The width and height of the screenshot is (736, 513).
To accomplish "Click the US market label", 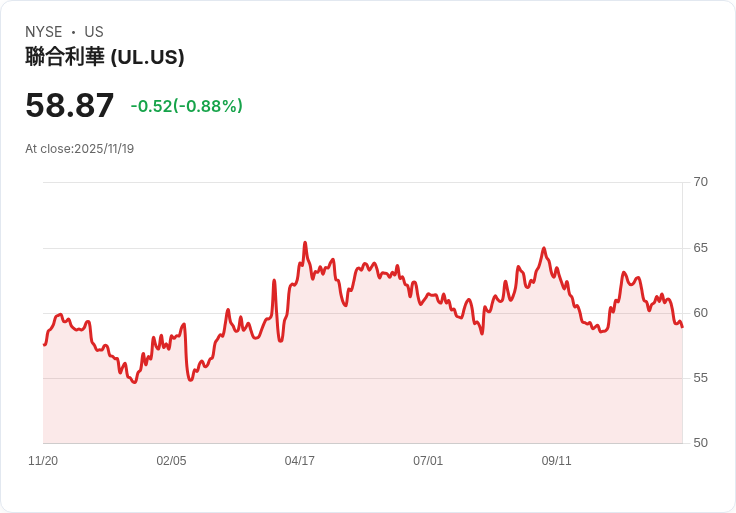I will click(x=94, y=32).
